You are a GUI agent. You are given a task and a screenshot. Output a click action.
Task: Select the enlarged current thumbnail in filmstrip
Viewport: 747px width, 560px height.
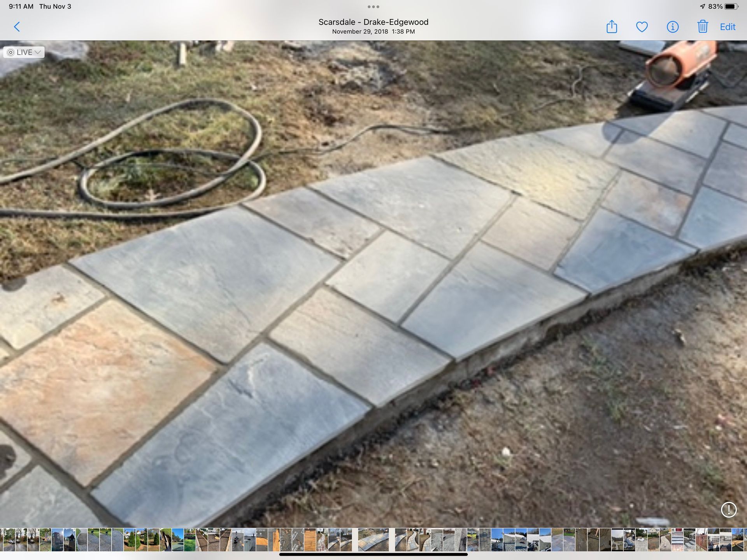pos(373,540)
